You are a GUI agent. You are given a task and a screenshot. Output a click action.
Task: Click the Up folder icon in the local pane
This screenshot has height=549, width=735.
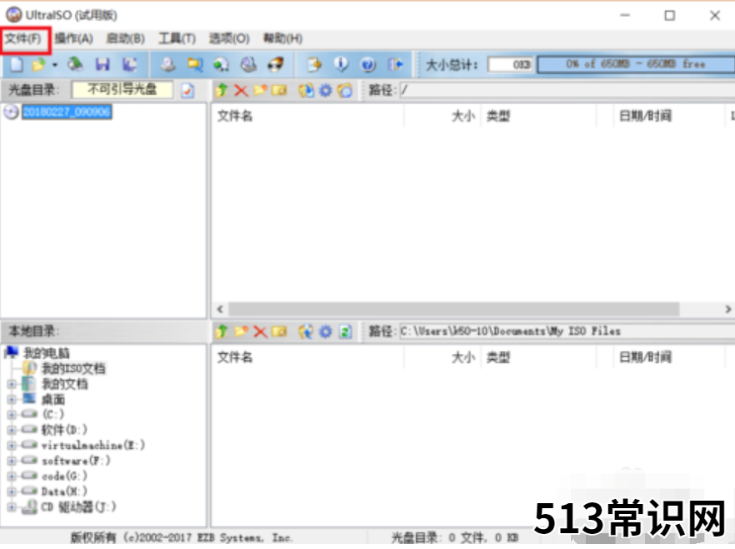(222, 331)
